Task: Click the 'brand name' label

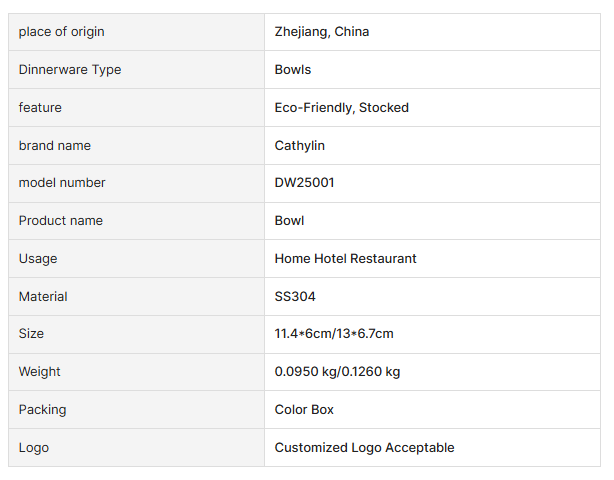Action: click(55, 146)
